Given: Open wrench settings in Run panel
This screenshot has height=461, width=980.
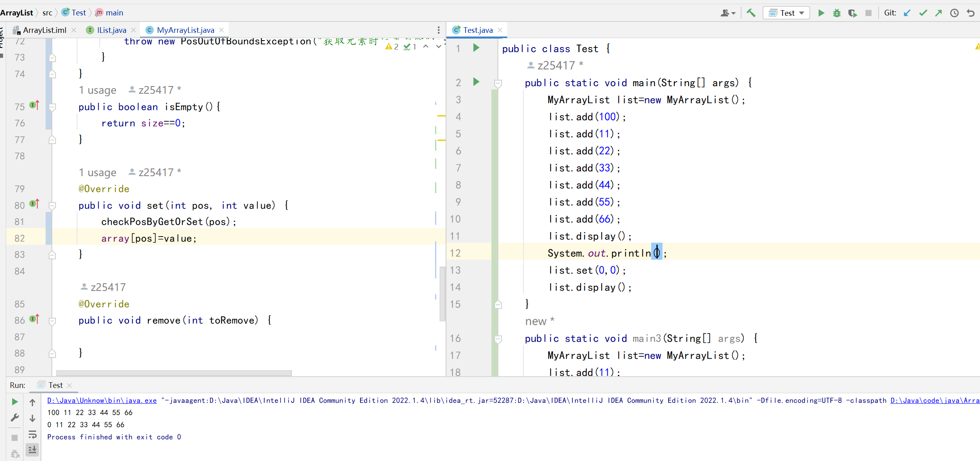Looking at the screenshot, I should tap(15, 418).
